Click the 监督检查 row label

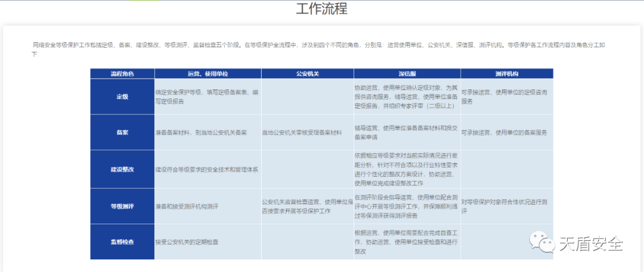pyautogui.click(x=122, y=242)
